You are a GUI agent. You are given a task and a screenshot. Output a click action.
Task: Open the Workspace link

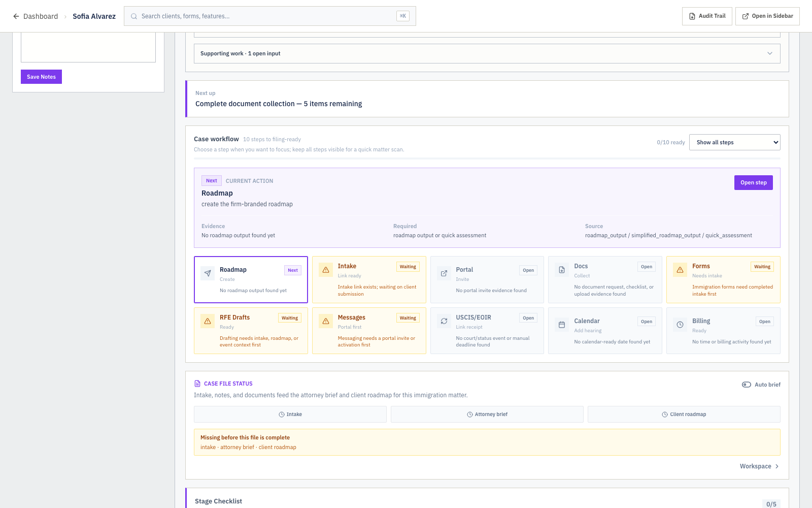[759, 466]
